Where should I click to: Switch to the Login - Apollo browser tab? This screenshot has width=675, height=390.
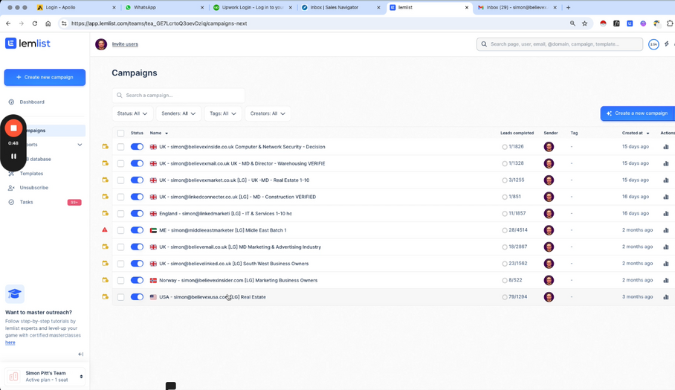(77, 7)
